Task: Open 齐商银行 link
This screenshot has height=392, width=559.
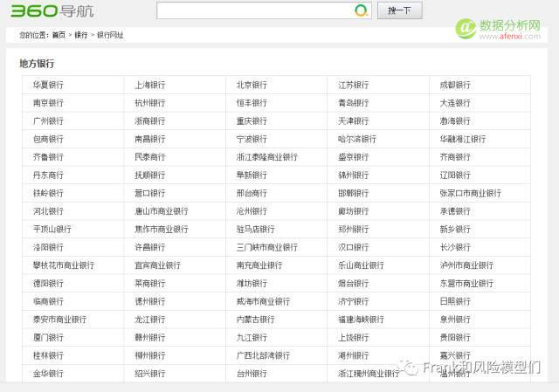Action: 455,157
